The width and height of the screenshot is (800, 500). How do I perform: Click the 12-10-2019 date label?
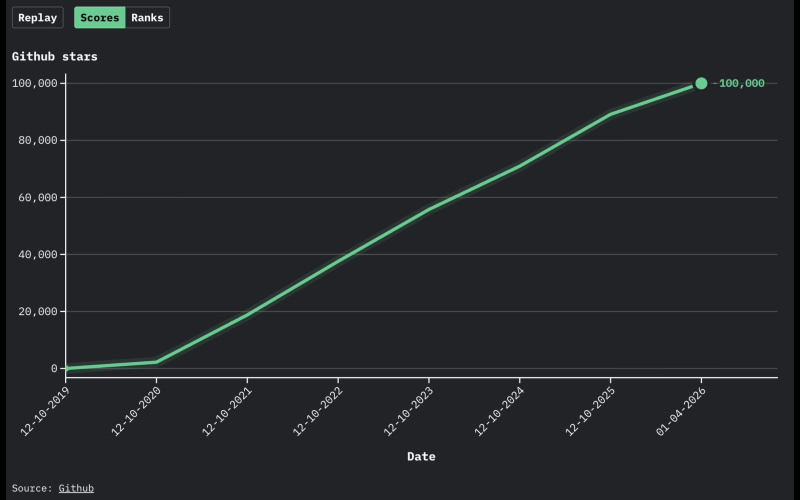[x=45, y=411]
